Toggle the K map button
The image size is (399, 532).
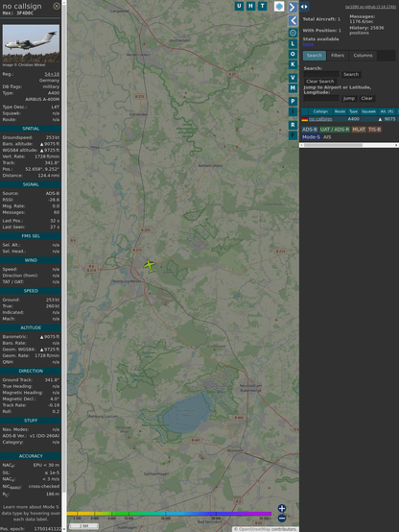coord(293,64)
